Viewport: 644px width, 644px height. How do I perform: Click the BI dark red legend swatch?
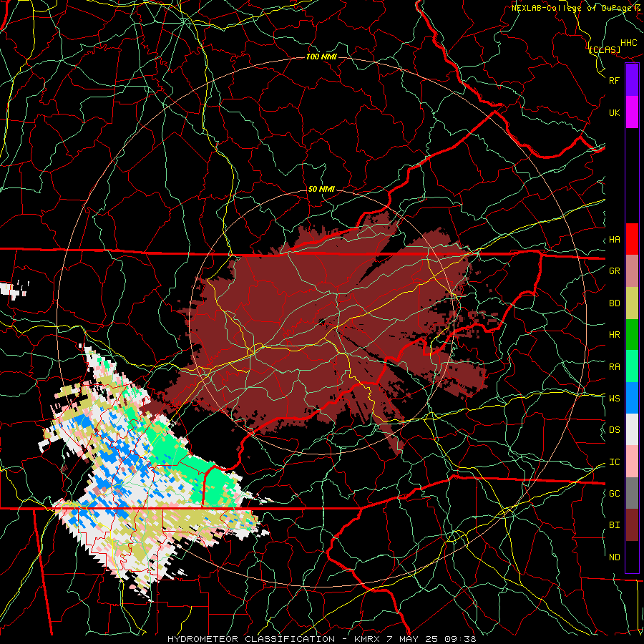[x=632, y=525]
